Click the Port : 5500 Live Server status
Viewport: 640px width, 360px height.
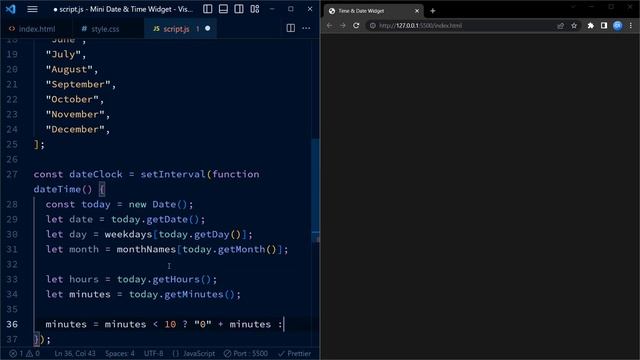[246, 353]
